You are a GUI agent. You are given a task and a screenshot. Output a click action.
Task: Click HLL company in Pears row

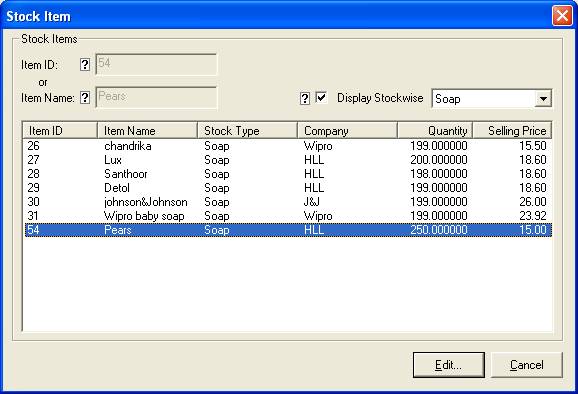point(314,230)
